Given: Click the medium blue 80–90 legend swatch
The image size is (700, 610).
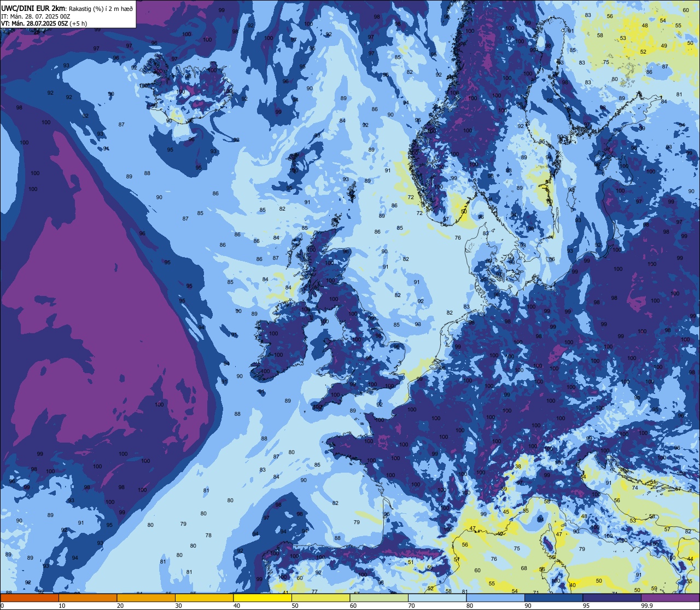Looking at the screenshot, I should tap(495, 597).
